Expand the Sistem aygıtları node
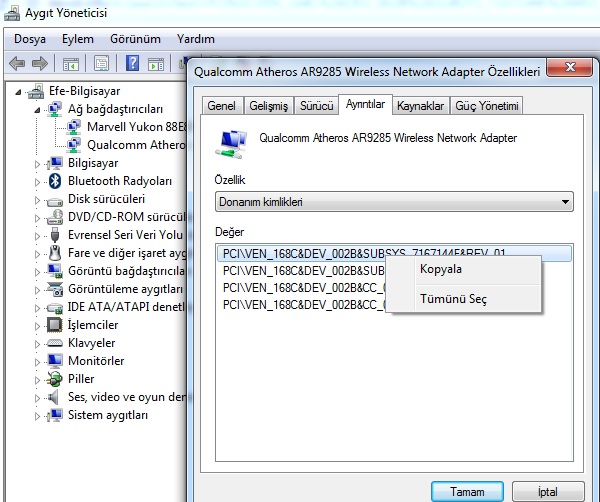The height and width of the screenshot is (502, 600). coord(37,416)
